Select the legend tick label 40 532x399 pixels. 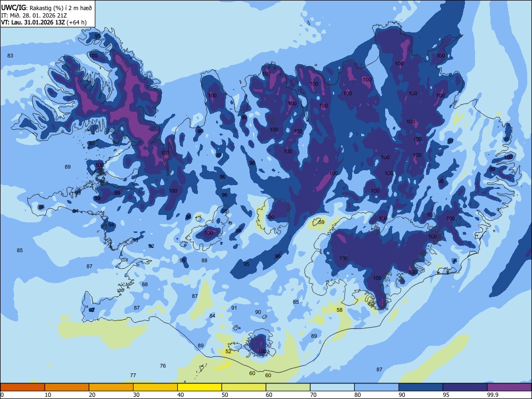point(181,395)
